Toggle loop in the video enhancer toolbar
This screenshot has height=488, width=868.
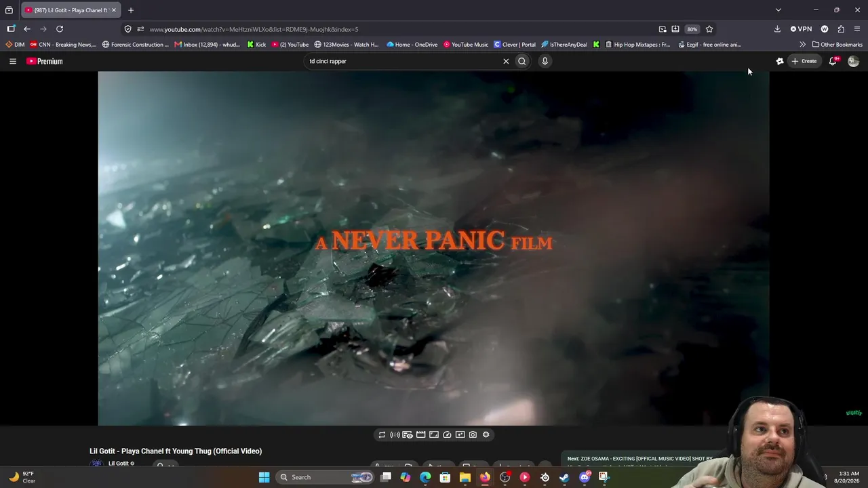(x=382, y=434)
